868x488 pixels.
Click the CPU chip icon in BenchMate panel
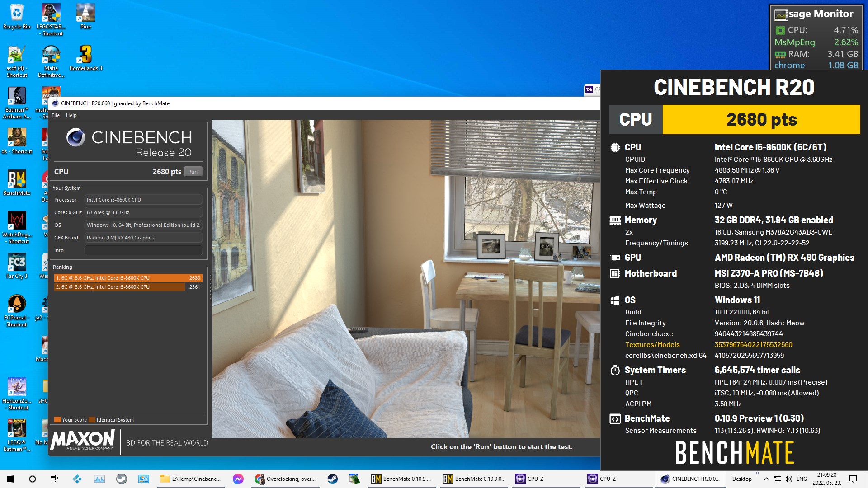(615, 147)
